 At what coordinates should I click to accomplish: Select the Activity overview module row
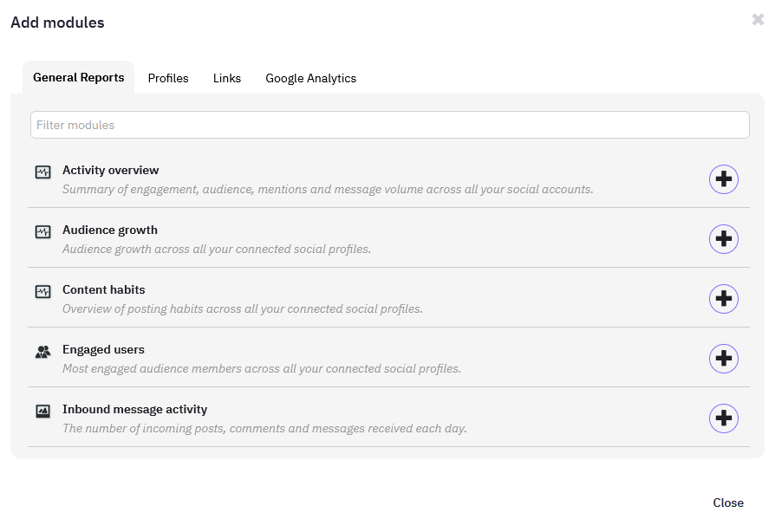click(347, 179)
